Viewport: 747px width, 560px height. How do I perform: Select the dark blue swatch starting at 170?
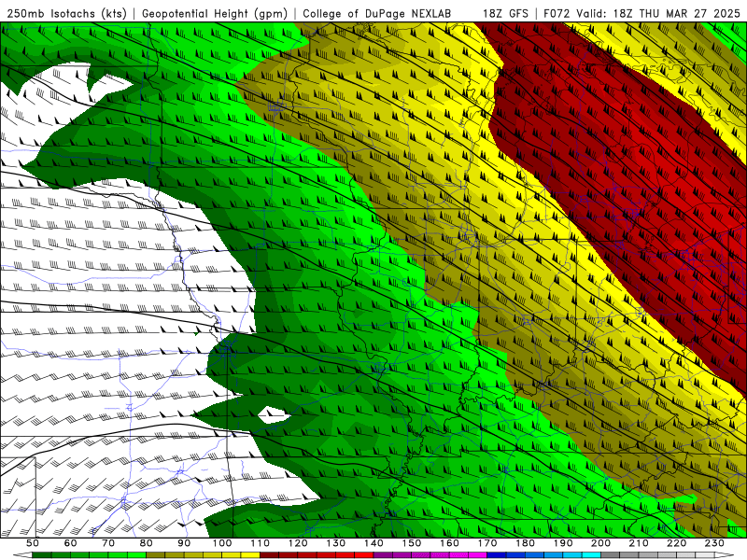coord(497,555)
